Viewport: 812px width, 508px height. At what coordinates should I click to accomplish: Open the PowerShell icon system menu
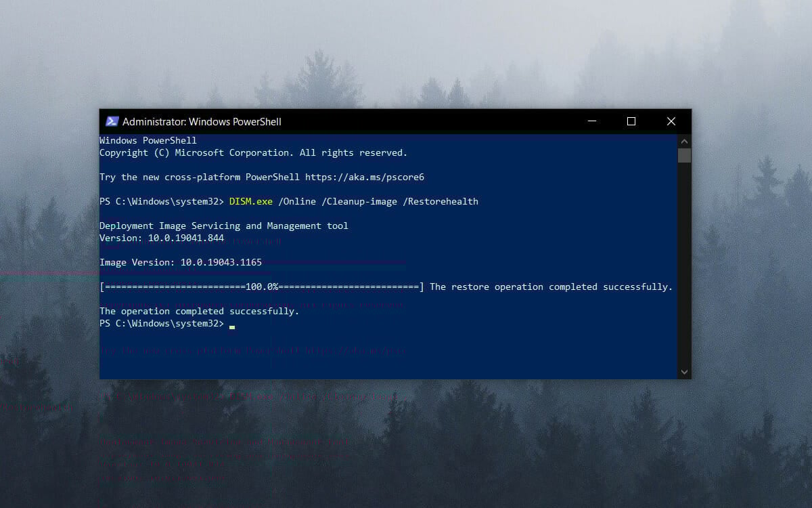point(112,122)
